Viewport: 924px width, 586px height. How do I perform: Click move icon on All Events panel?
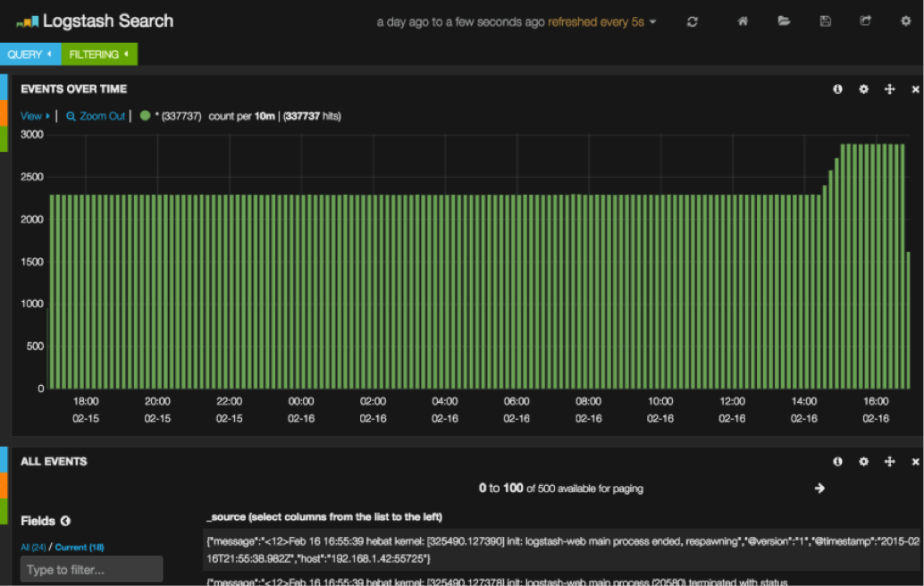click(890, 462)
